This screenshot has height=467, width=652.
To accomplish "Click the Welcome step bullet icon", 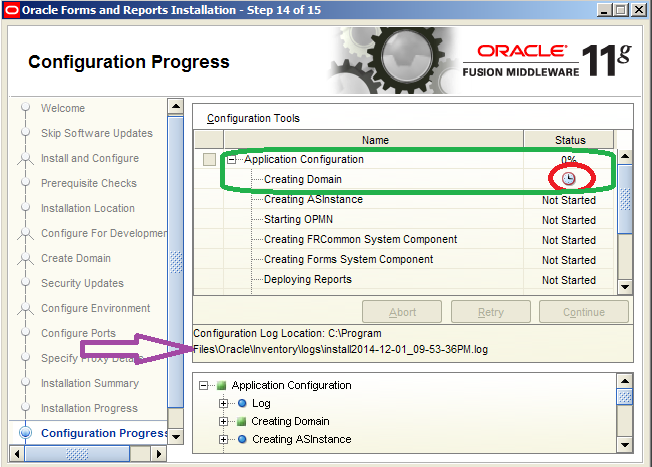I will coord(25,107).
